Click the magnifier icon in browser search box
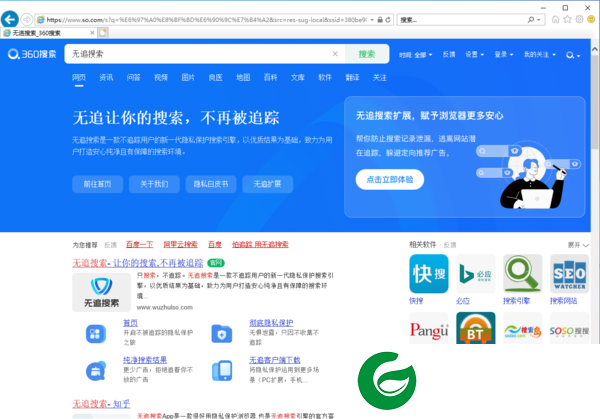Screen dimensions: 600x419 531,20
